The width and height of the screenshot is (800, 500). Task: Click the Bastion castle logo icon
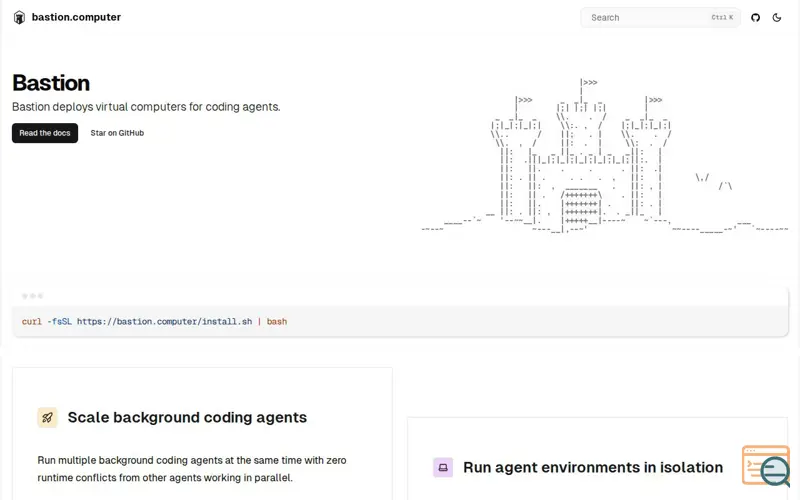pos(19,17)
